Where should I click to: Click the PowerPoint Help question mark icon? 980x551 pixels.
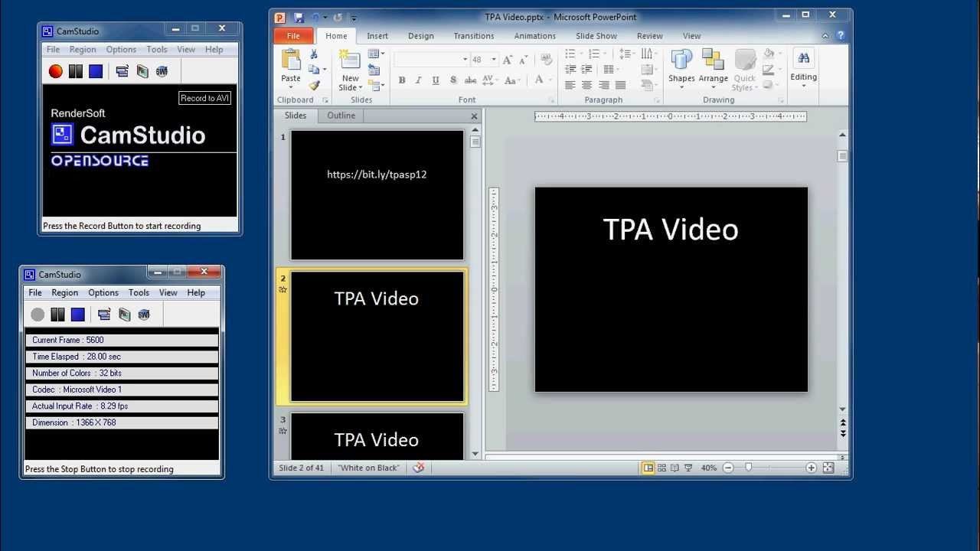tap(841, 36)
